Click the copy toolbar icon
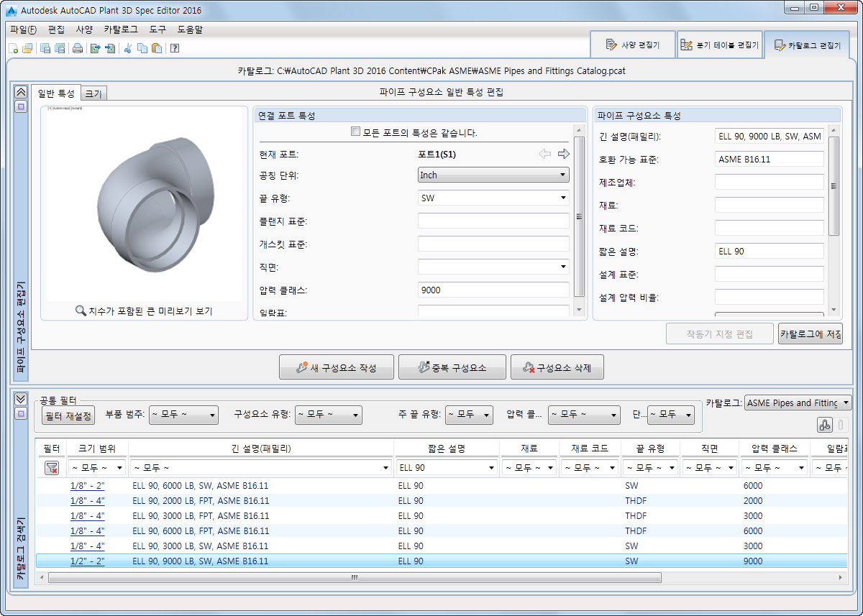 [142, 48]
